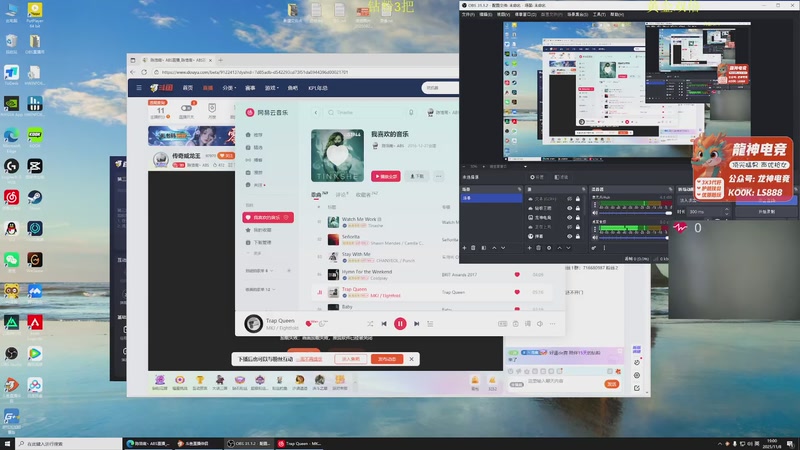Screen dimensions: 800x450
Task: Unlike Hymn For the Weekend heart icon
Action: coord(517,274)
